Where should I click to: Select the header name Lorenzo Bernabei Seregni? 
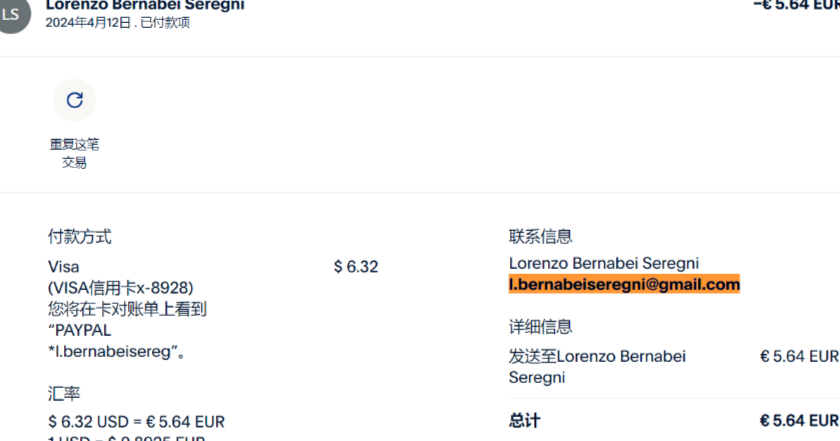(145, 5)
